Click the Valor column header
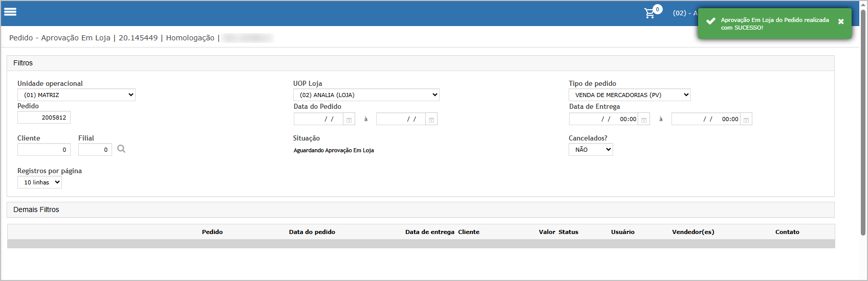 coord(547,232)
